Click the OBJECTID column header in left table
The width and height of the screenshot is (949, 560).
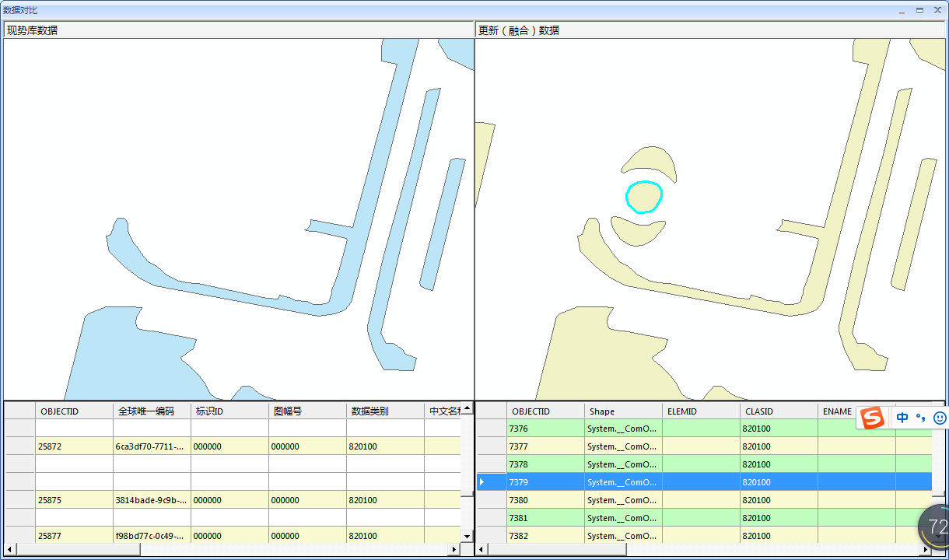(74, 411)
